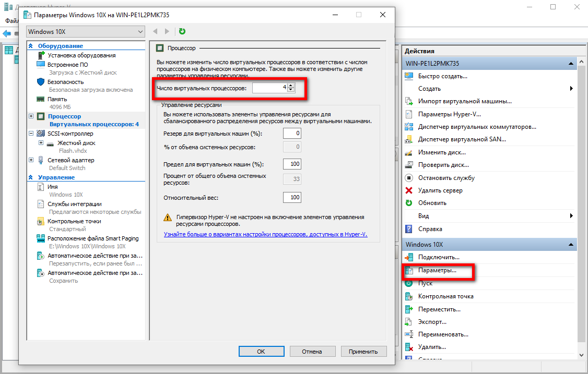The image size is (588, 374).
Task: Open Службы интеграции settings
Action: (74, 204)
